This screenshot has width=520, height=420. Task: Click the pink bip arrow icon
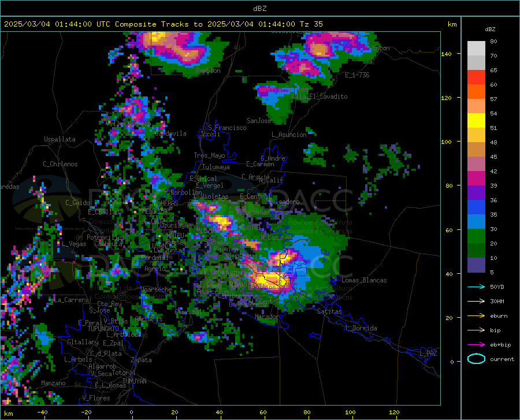tap(476, 330)
